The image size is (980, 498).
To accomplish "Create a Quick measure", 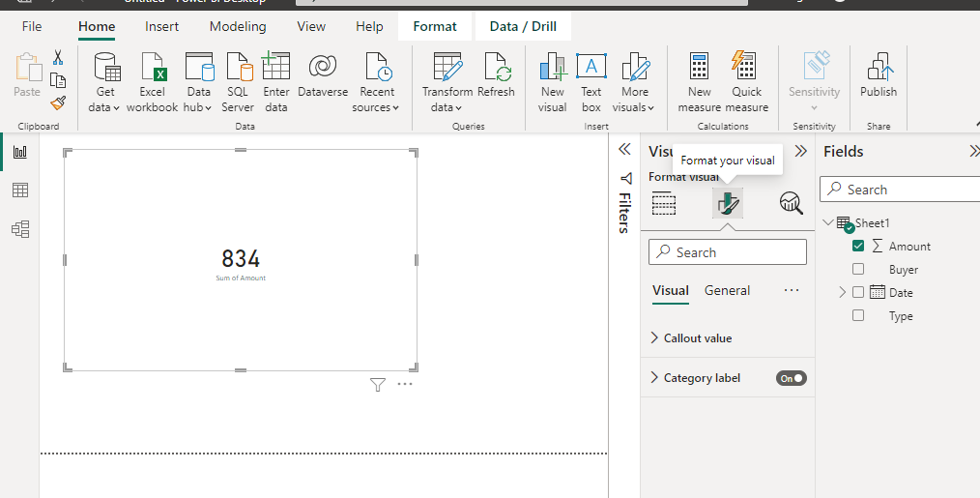I will tap(746, 81).
